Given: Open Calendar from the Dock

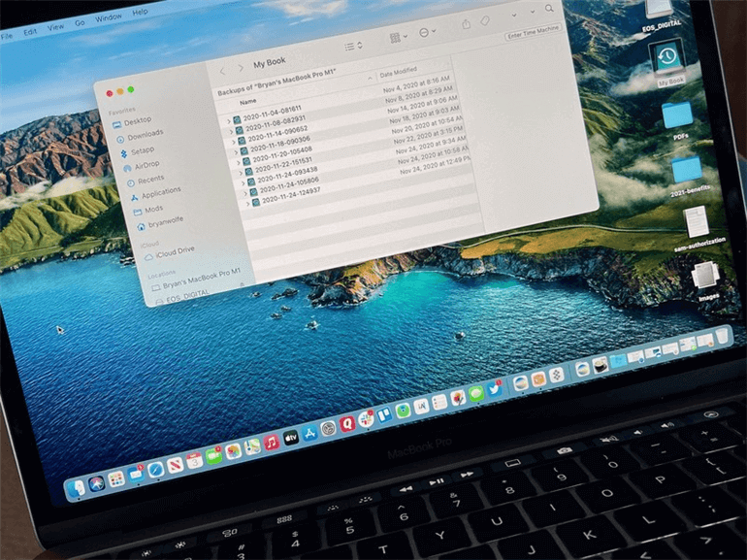Looking at the screenshot, I should tap(194, 461).
